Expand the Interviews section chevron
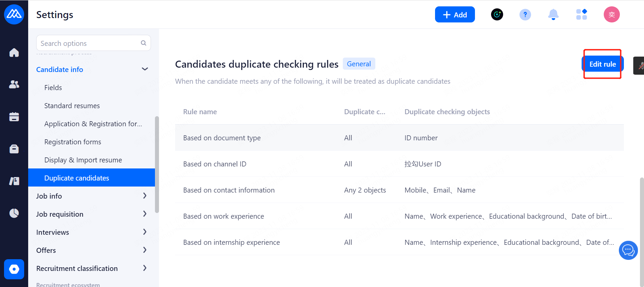The image size is (644, 287). [x=145, y=232]
